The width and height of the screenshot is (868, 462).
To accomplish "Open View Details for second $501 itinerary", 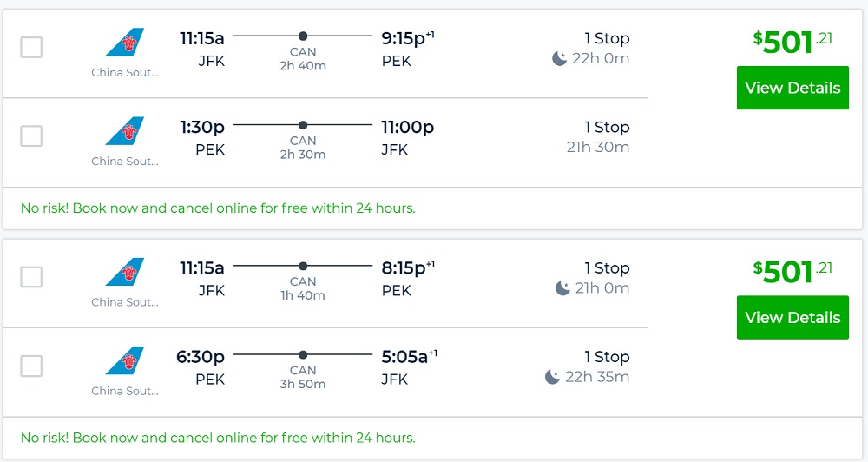I will (792, 317).
